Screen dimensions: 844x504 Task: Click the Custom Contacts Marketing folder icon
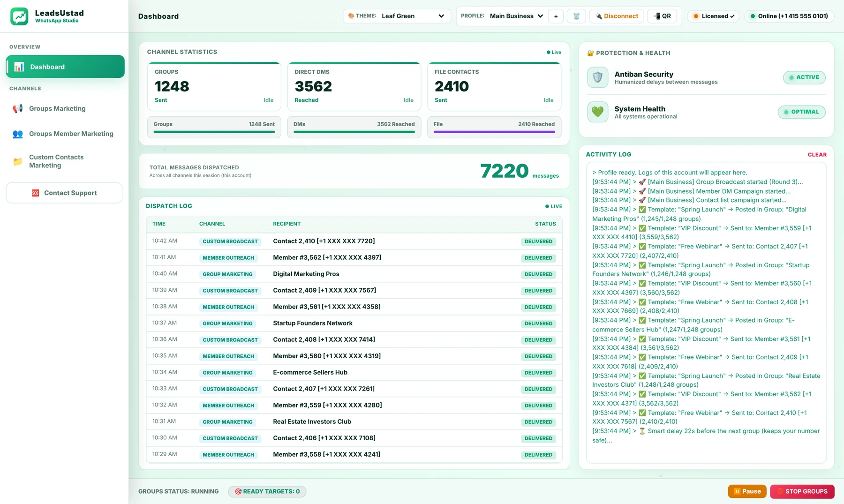click(x=18, y=162)
